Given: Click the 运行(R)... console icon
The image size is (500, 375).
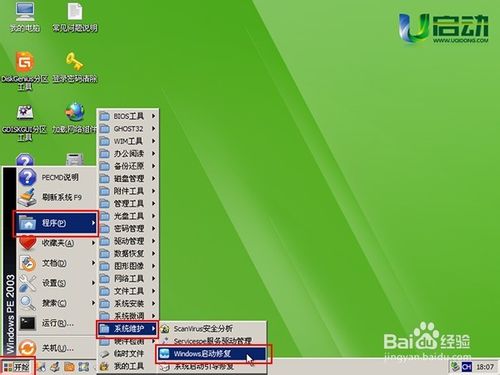Looking at the screenshot, I should pyautogui.click(x=27, y=323).
